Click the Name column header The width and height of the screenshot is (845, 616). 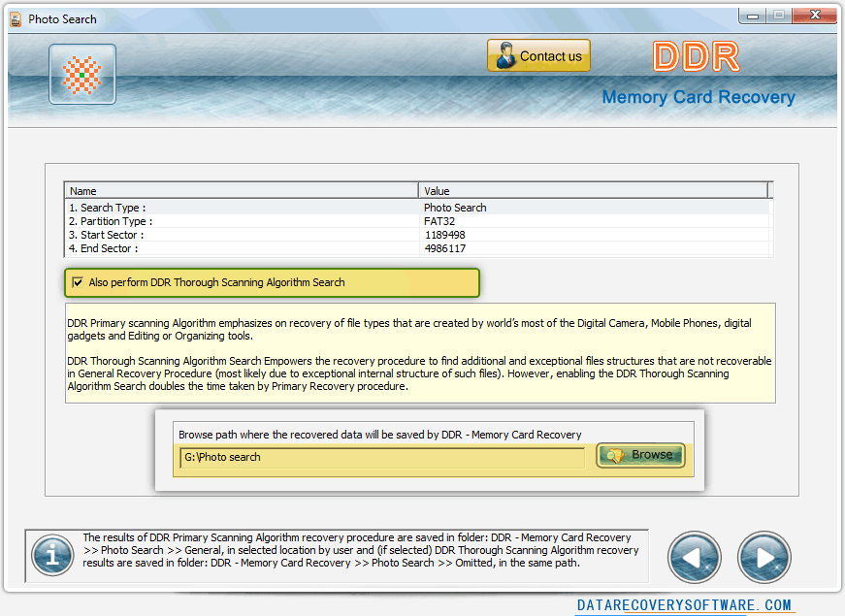point(242,191)
